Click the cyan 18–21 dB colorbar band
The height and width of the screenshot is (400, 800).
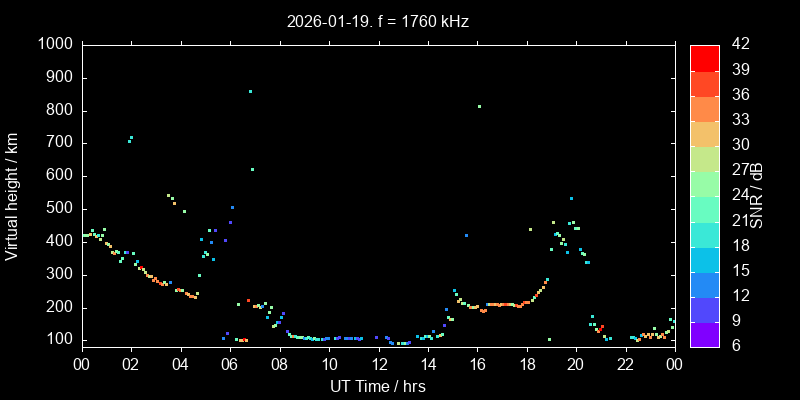click(x=704, y=232)
